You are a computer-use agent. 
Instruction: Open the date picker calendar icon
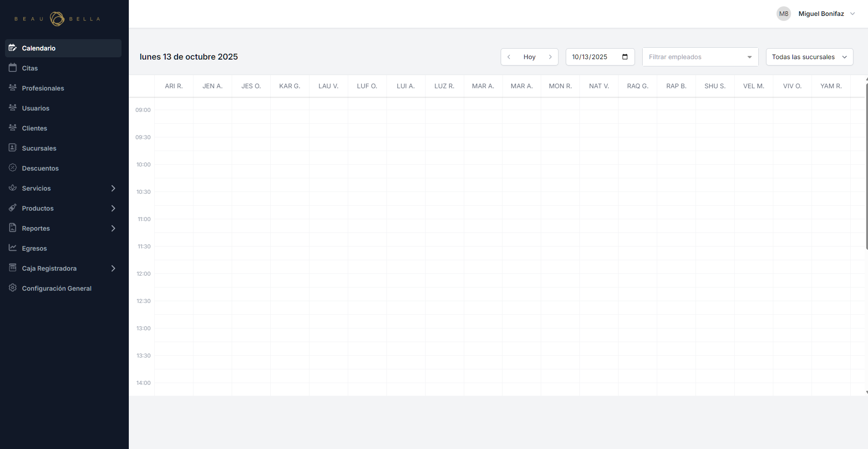625,57
